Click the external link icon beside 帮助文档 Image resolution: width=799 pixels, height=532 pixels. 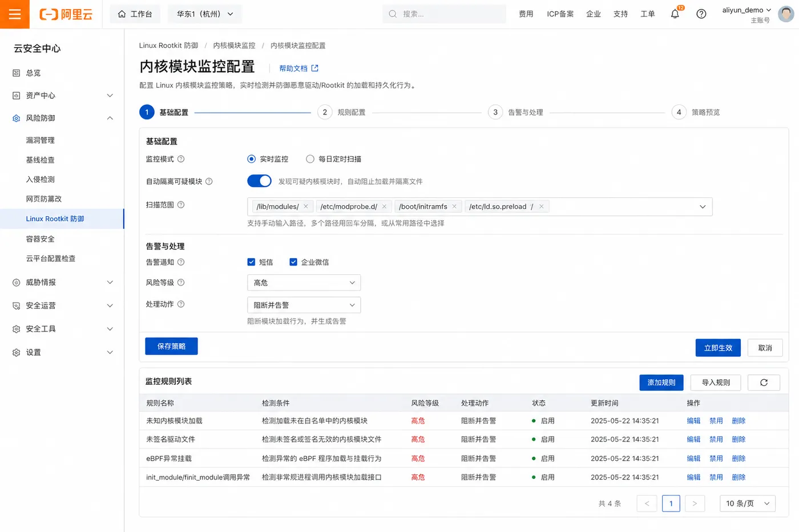point(314,68)
